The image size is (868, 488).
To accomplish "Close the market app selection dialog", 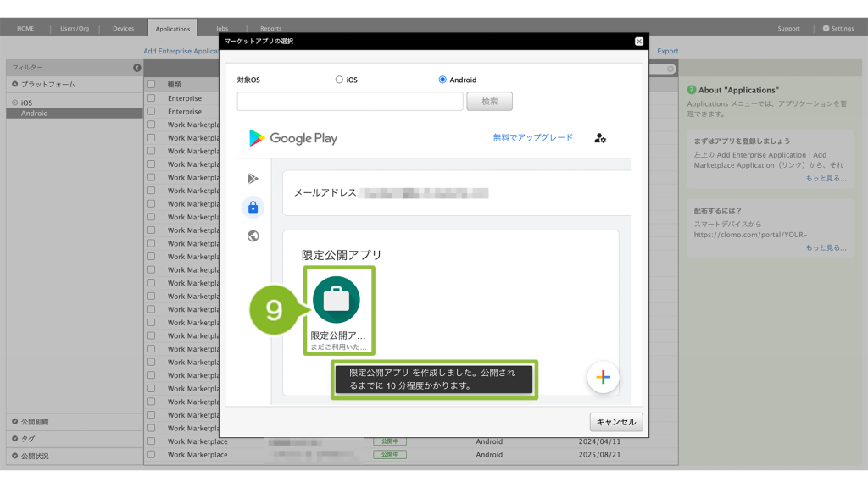I will [638, 41].
